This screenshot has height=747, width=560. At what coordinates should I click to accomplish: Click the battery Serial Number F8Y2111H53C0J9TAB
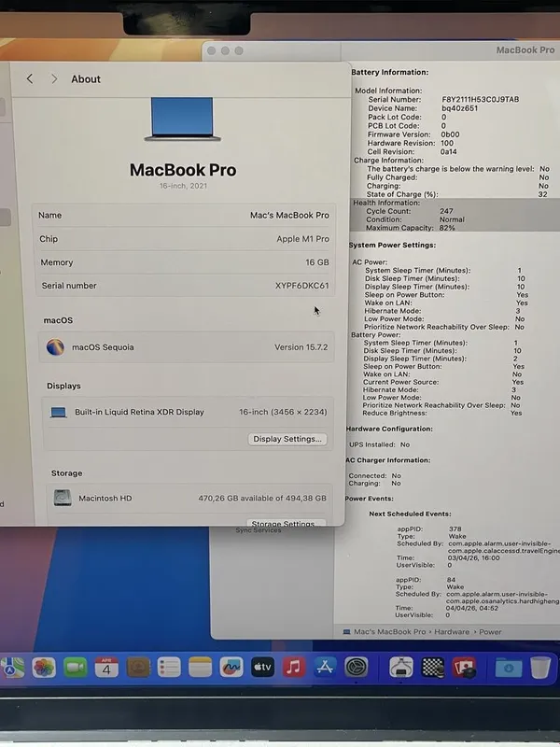(x=443, y=100)
